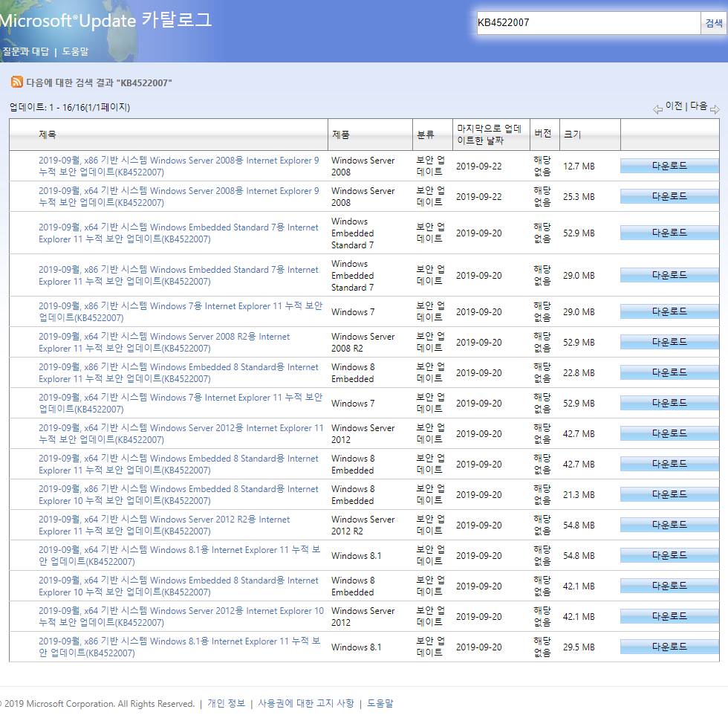
Task: Click the 이전 pagination link
Action: (x=674, y=106)
